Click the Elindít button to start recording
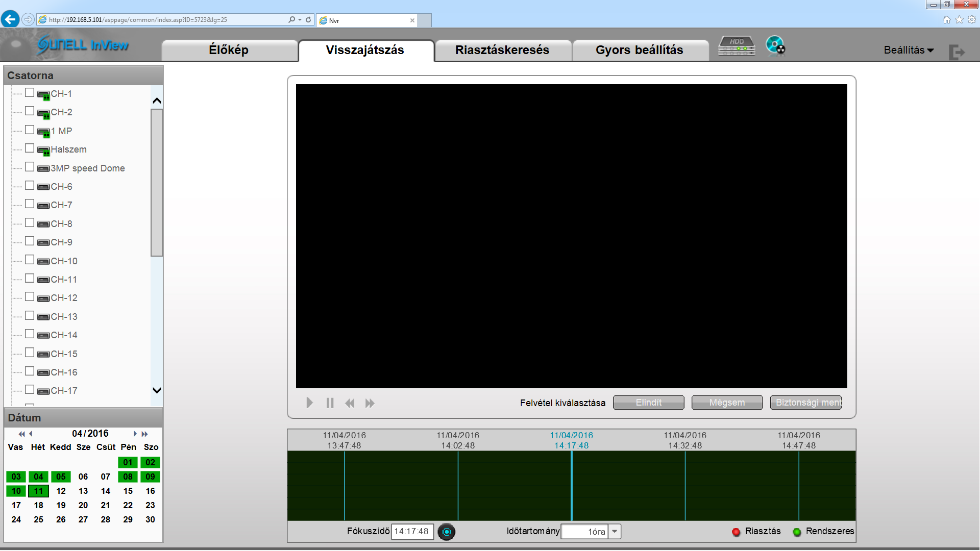This screenshot has width=980, height=551. 648,403
